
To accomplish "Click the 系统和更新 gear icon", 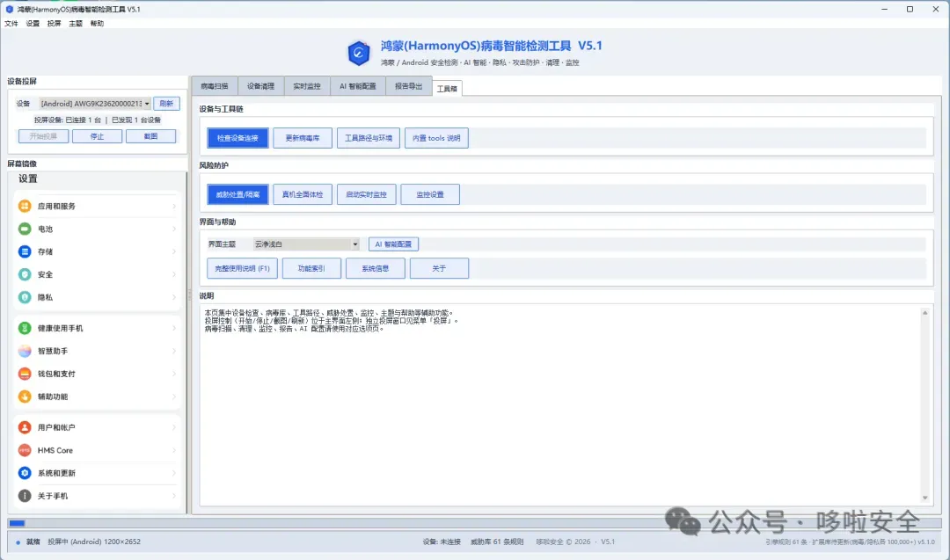I will [25, 473].
